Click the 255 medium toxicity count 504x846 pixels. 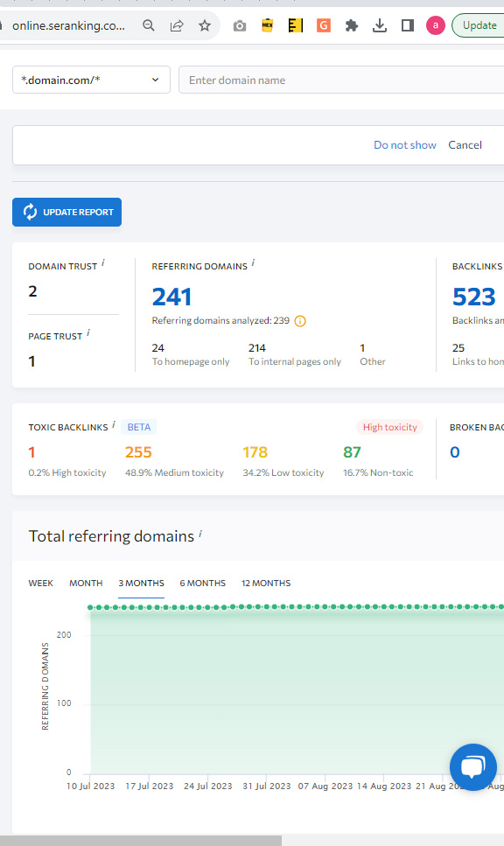pyautogui.click(x=138, y=452)
